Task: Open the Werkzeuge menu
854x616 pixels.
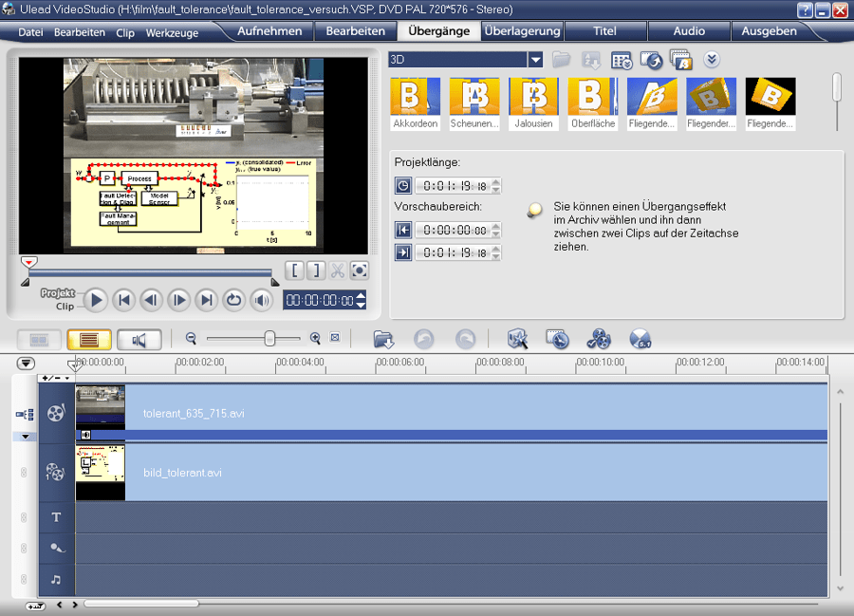Action: coord(173,31)
